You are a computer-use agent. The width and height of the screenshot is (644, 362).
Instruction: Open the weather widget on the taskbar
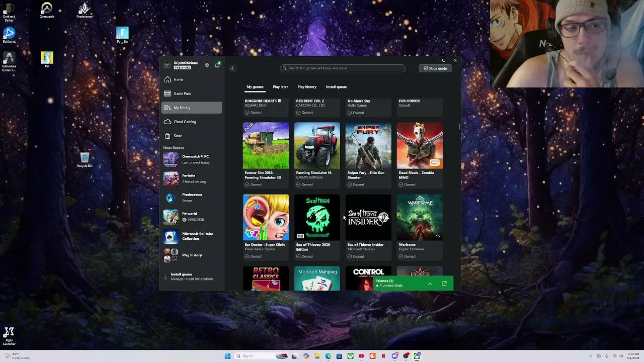[17, 356]
